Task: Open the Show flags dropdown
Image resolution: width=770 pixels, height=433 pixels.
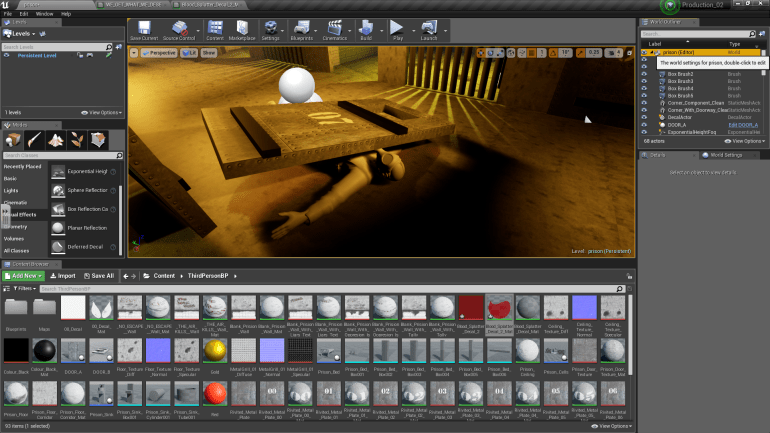Action: [x=209, y=53]
